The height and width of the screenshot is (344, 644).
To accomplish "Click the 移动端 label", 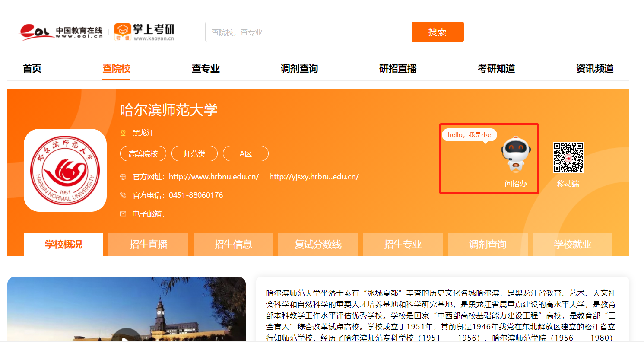I will tap(568, 184).
